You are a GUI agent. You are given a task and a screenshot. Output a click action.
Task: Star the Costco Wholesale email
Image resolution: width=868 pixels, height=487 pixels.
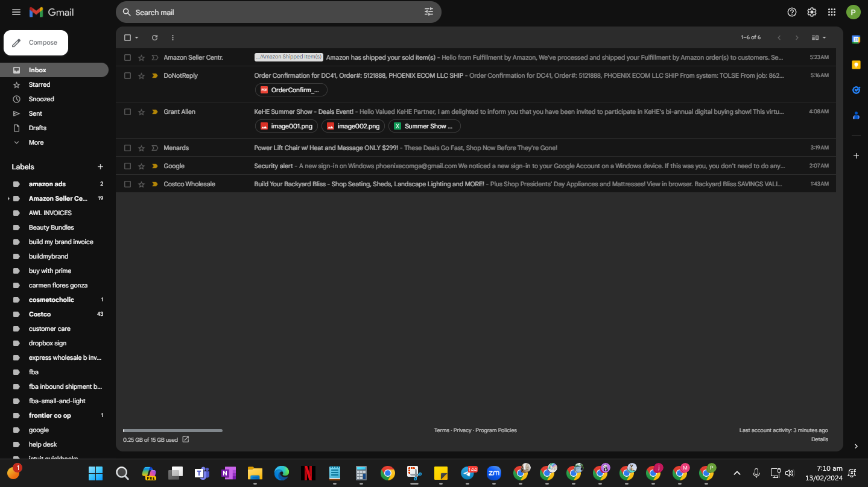pos(141,184)
